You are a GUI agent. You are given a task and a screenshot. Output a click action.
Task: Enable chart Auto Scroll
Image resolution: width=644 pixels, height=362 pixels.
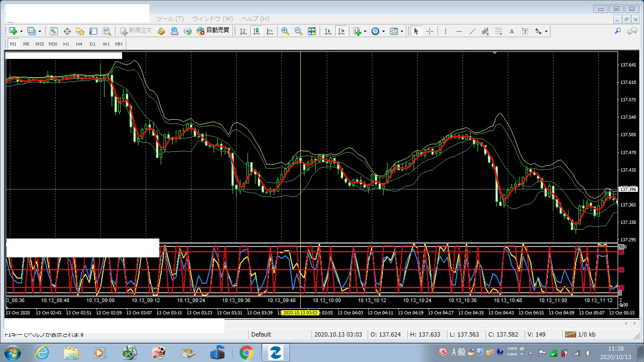tap(328, 31)
